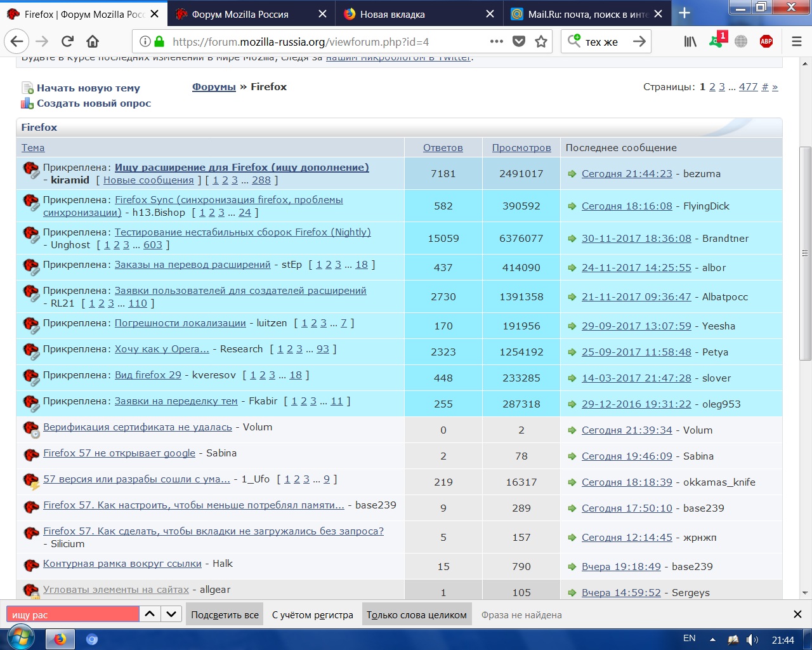Sort by Просмотров column header
The width and height of the screenshot is (812, 650).
click(x=521, y=147)
